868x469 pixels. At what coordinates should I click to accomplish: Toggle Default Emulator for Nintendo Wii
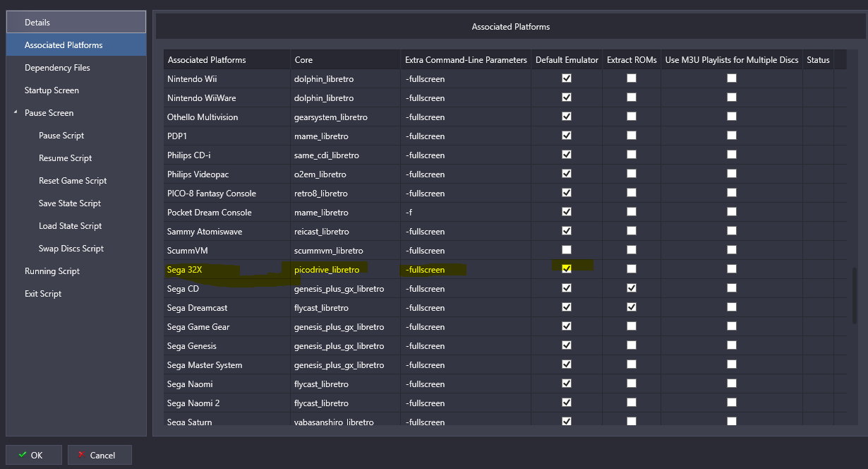click(567, 78)
